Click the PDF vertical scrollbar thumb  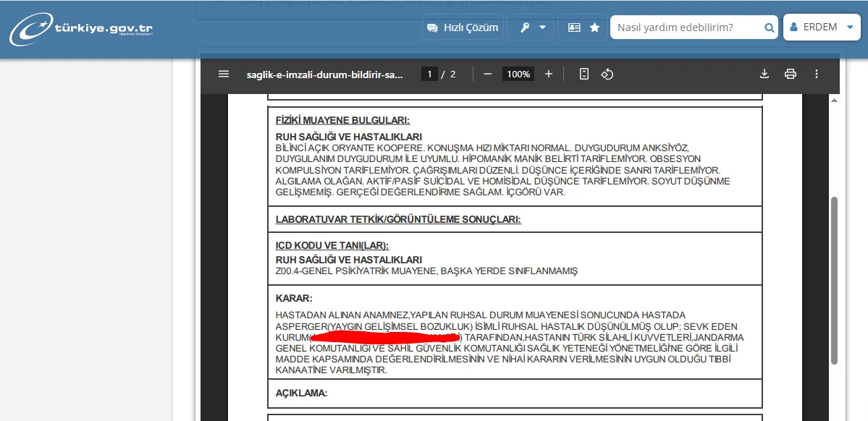(x=834, y=281)
